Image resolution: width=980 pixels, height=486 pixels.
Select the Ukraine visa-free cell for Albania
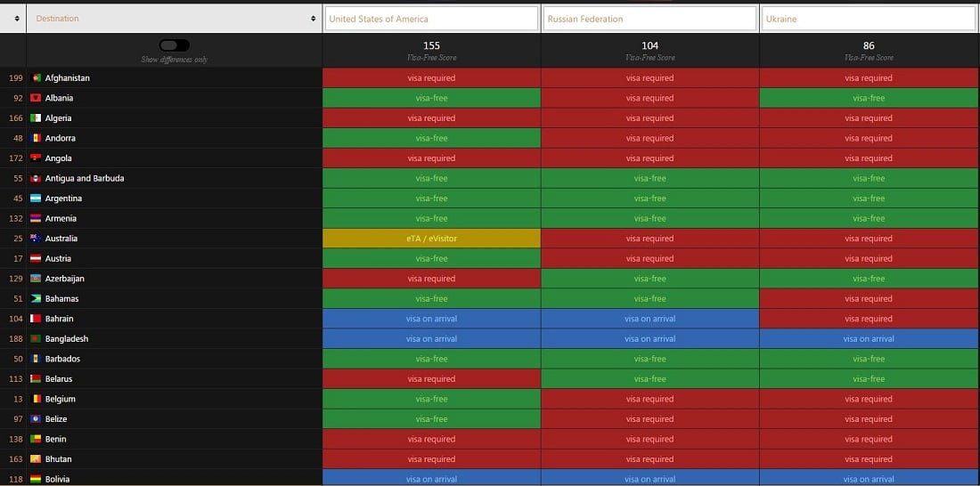869,98
